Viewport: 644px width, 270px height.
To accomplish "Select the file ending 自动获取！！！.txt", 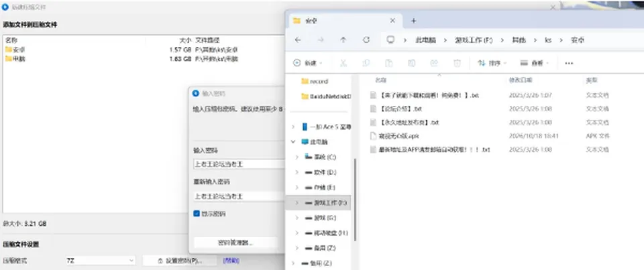I will click(x=430, y=149).
